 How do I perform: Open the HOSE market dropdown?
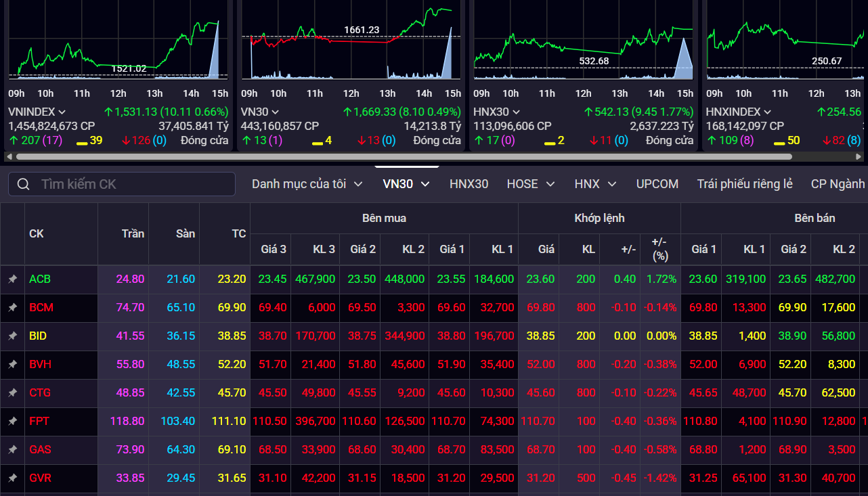531,183
